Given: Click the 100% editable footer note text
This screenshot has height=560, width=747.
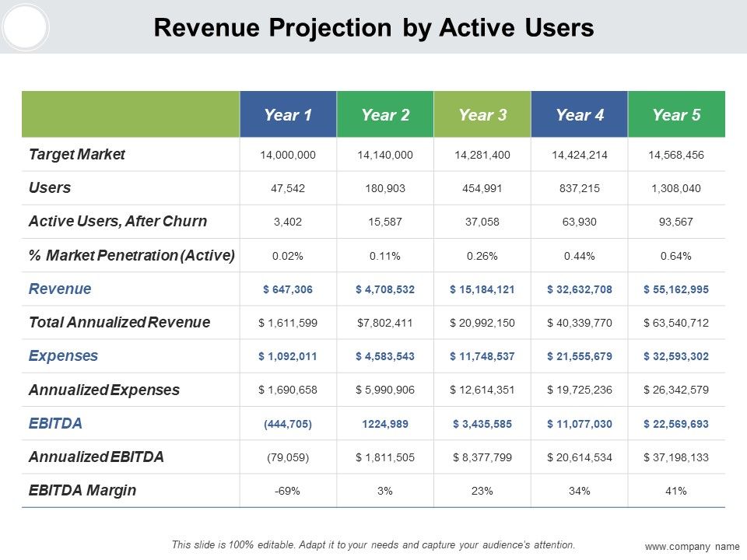Looking at the screenshot, I should click(373, 544).
